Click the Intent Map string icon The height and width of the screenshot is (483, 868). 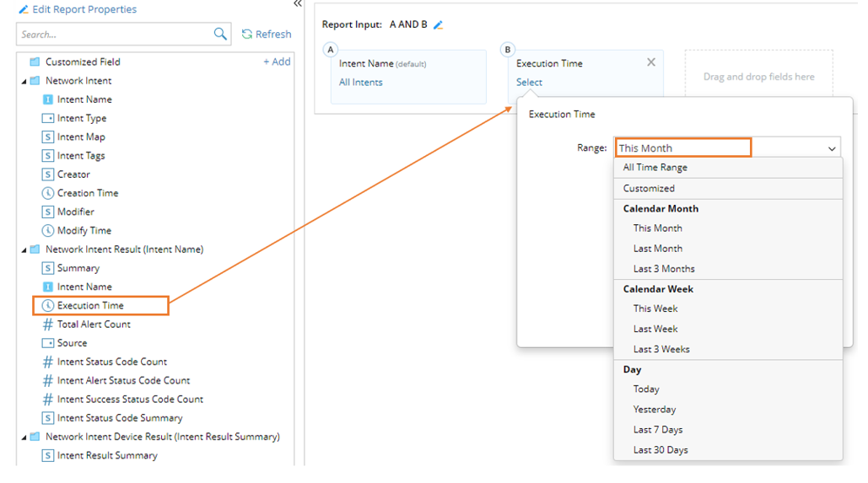pos(48,137)
